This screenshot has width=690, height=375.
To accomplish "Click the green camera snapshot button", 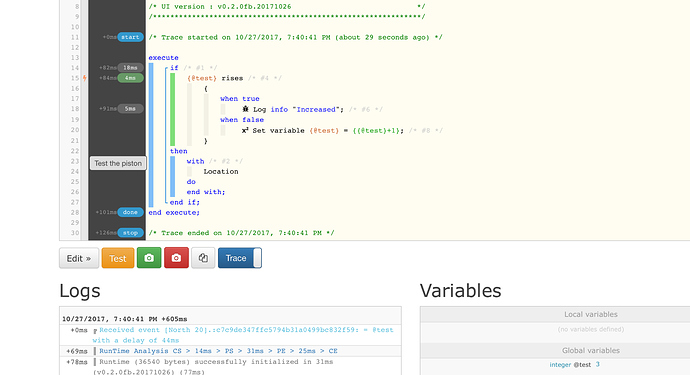I will tap(149, 258).
